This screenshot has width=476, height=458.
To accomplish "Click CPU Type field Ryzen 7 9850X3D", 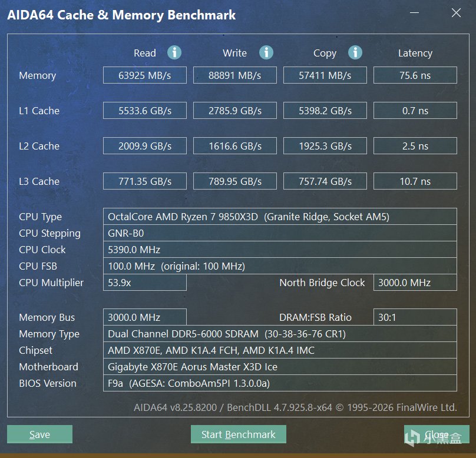I will (x=280, y=217).
